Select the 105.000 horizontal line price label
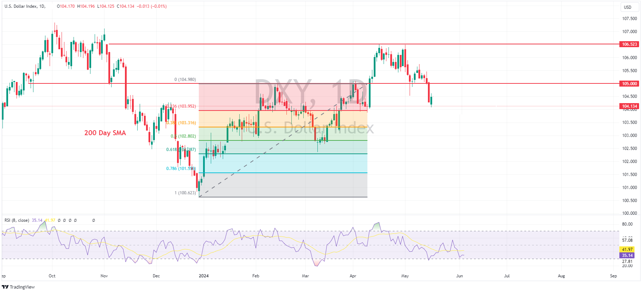 (629, 84)
